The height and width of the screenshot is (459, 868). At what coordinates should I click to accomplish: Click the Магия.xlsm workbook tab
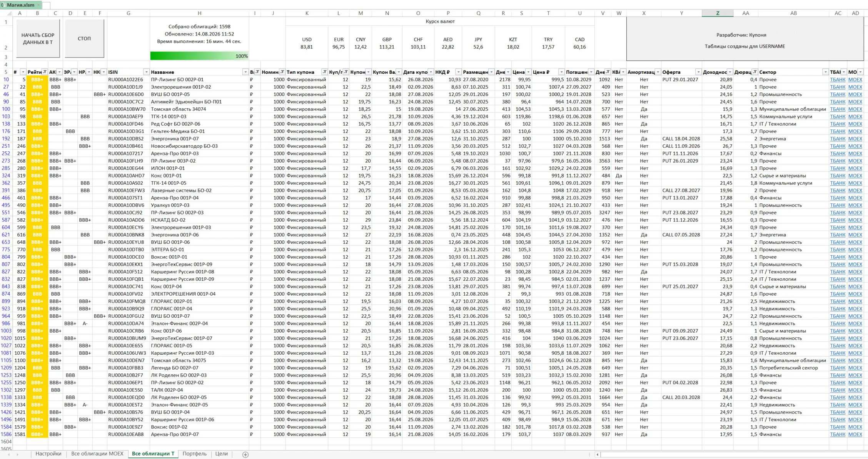pos(20,5)
